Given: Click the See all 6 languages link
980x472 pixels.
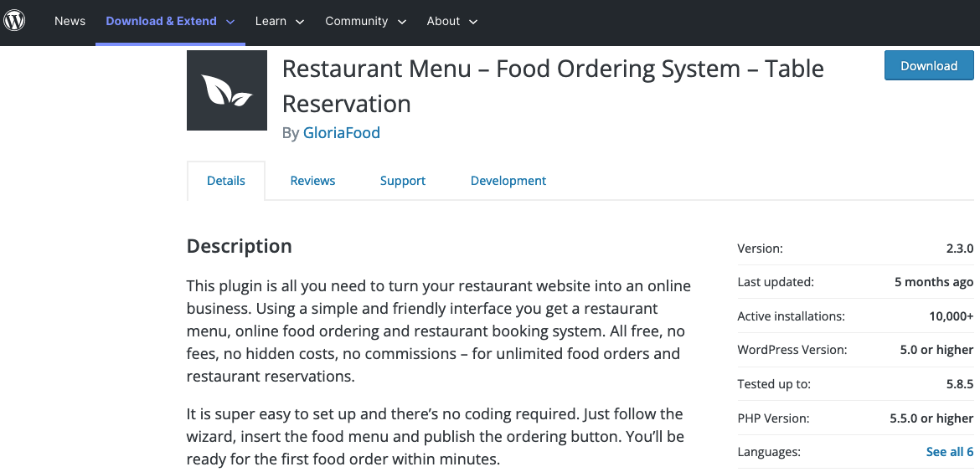Looking at the screenshot, I should (x=949, y=451).
